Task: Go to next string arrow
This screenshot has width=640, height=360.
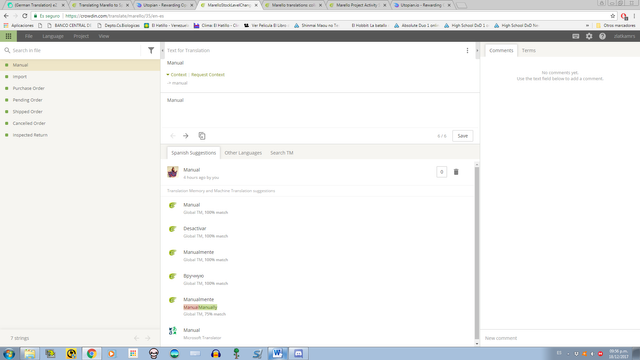Action: [186, 136]
